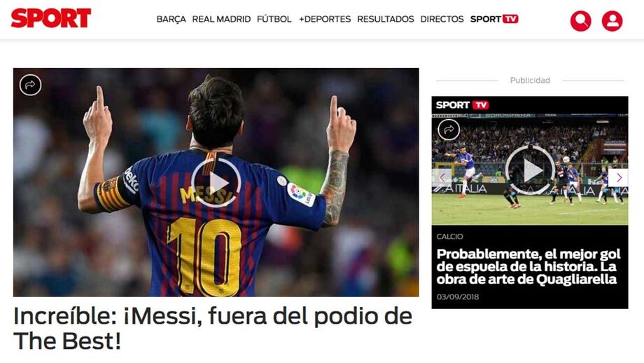Open the RESULTADOS section
The width and height of the screenshot is (644, 363).
(x=386, y=20)
